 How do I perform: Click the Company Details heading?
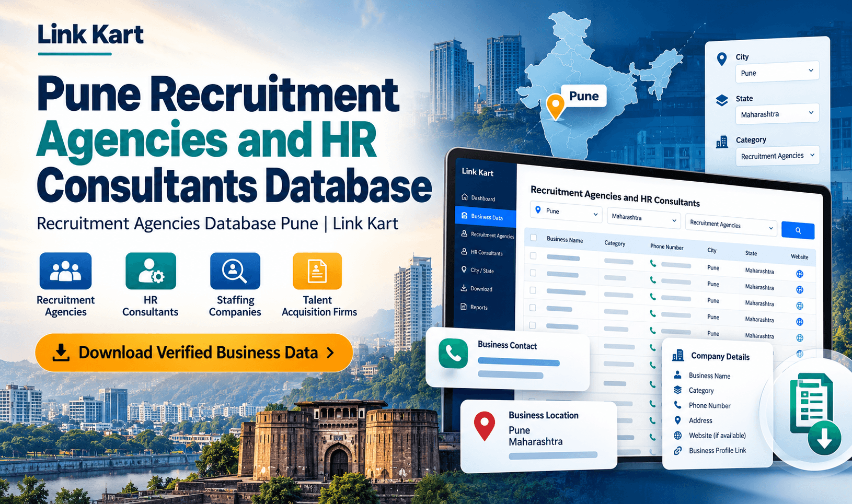click(720, 356)
